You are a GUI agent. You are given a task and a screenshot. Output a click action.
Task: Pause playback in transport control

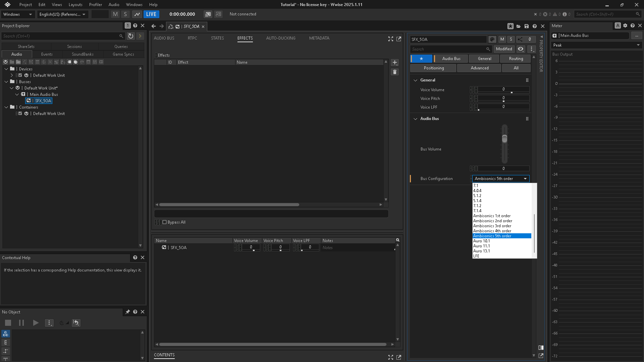click(21, 323)
